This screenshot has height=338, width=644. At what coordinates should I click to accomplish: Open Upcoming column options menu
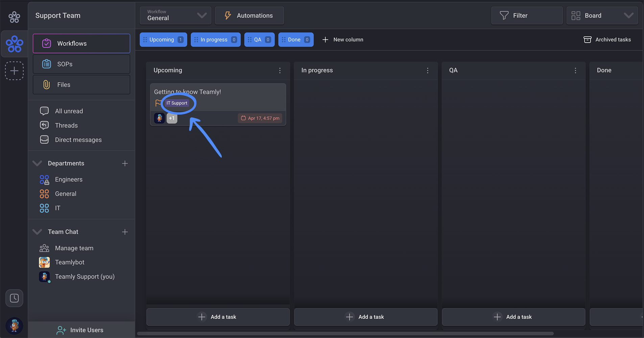(x=280, y=70)
